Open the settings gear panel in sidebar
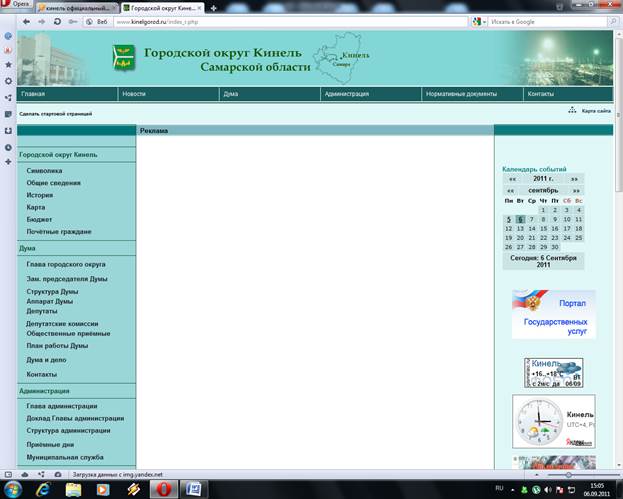Image resolution: width=623 pixels, height=499 pixels. pyautogui.click(x=8, y=80)
